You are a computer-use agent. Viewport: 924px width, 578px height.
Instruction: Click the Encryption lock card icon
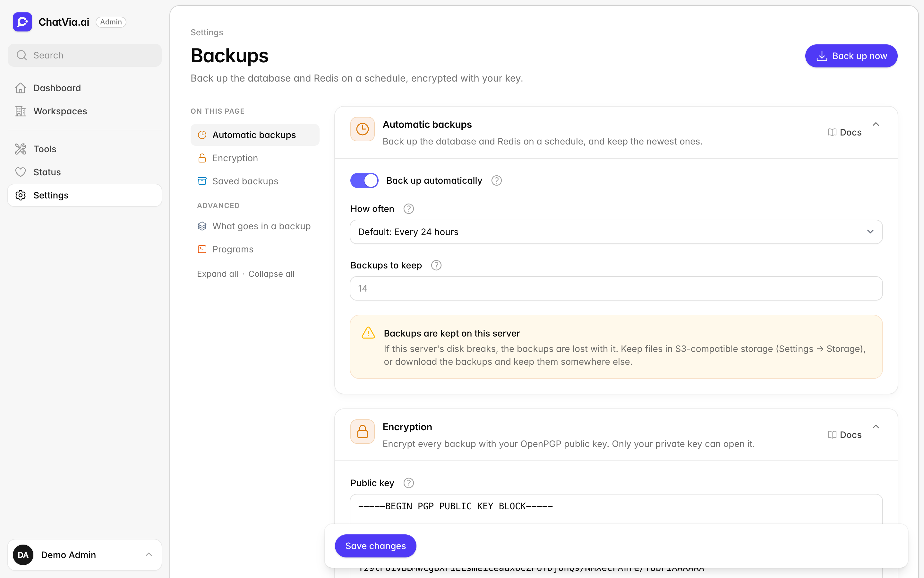[x=362, y=432]
